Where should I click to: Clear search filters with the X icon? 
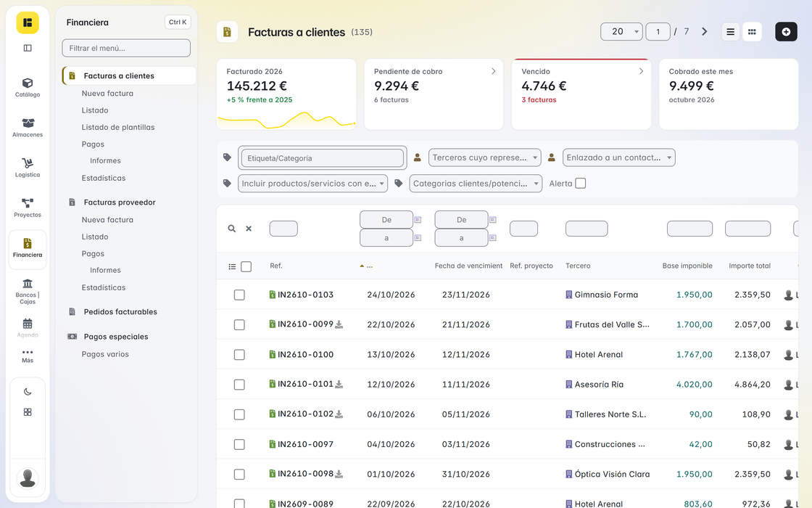(x=249, y=229)
